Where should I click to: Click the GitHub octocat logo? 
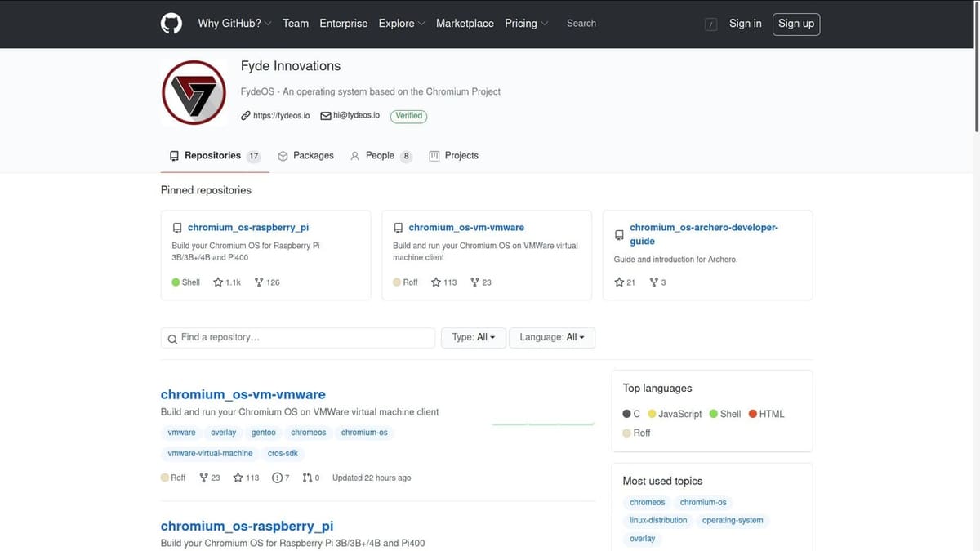pyautogui.click(x=171, y=24)
